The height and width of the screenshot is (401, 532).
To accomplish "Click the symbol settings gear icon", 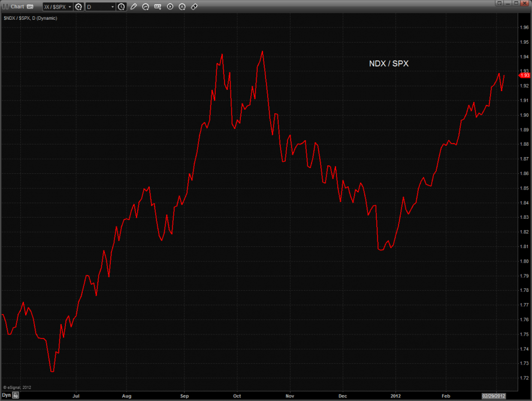I will 78,7.
